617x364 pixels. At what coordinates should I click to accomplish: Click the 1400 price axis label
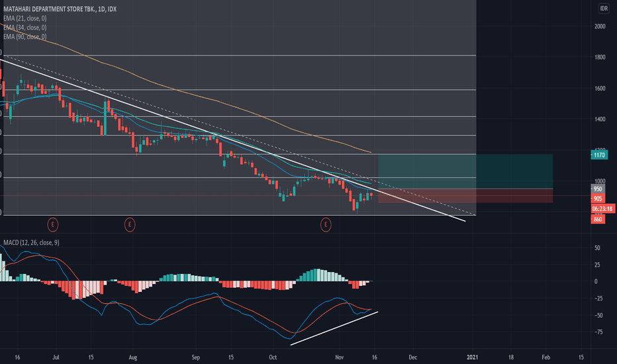tap(600, 119)
